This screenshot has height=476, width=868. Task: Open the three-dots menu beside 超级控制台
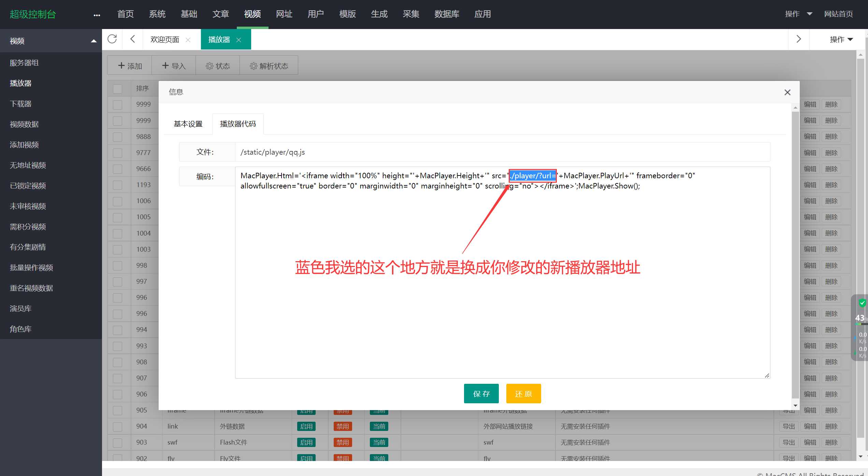[97, 15]
